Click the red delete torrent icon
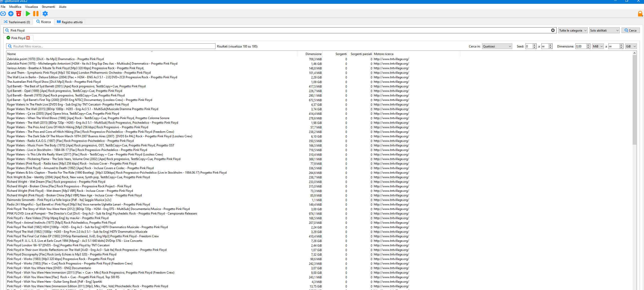The image size is (644, 290). [x=19, y=14]
